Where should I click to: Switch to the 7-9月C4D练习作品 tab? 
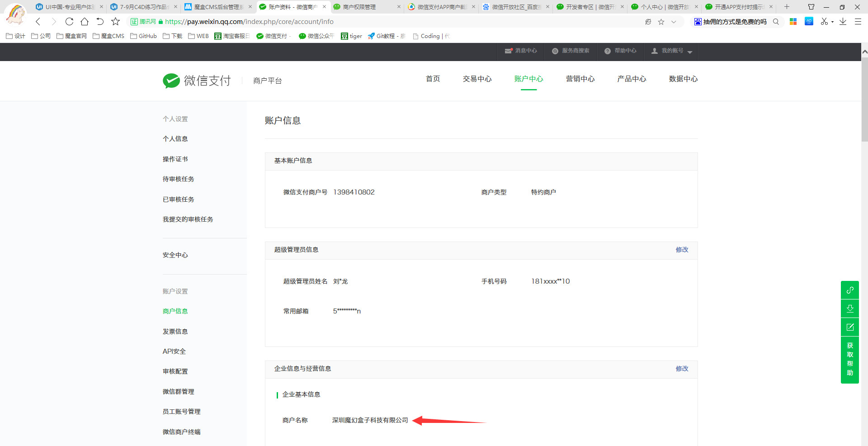(144, 7)
